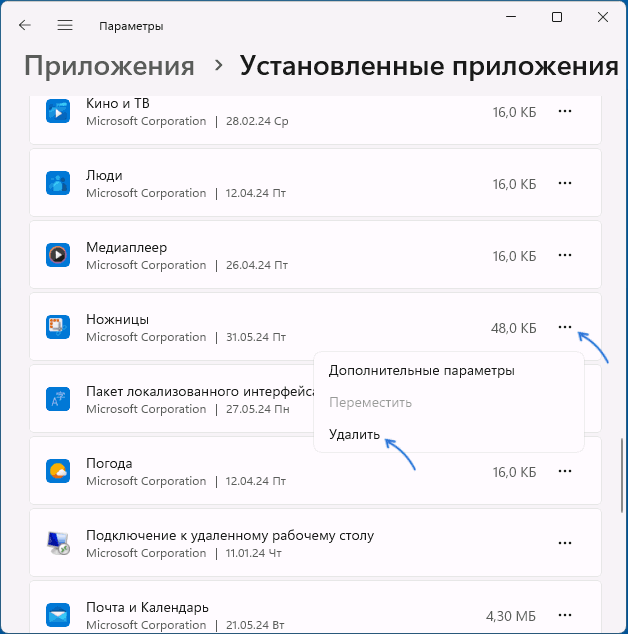Click the 48,0 КБ size value

tap(514, 328)
